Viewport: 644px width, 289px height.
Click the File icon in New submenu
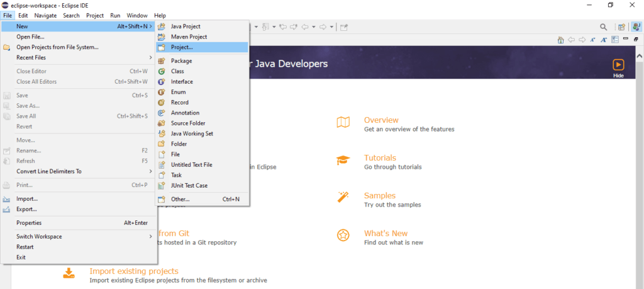tap(162, 154)
